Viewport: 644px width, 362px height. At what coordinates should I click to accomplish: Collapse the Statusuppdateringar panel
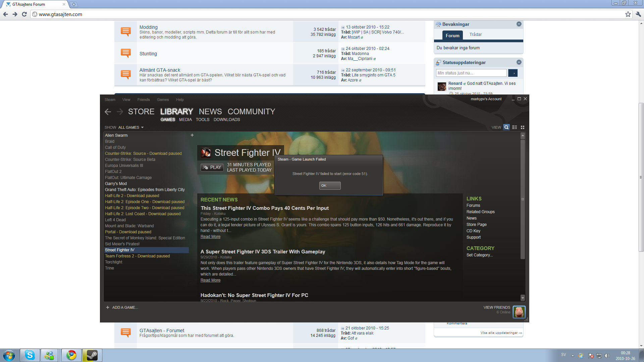click(519, 62)
